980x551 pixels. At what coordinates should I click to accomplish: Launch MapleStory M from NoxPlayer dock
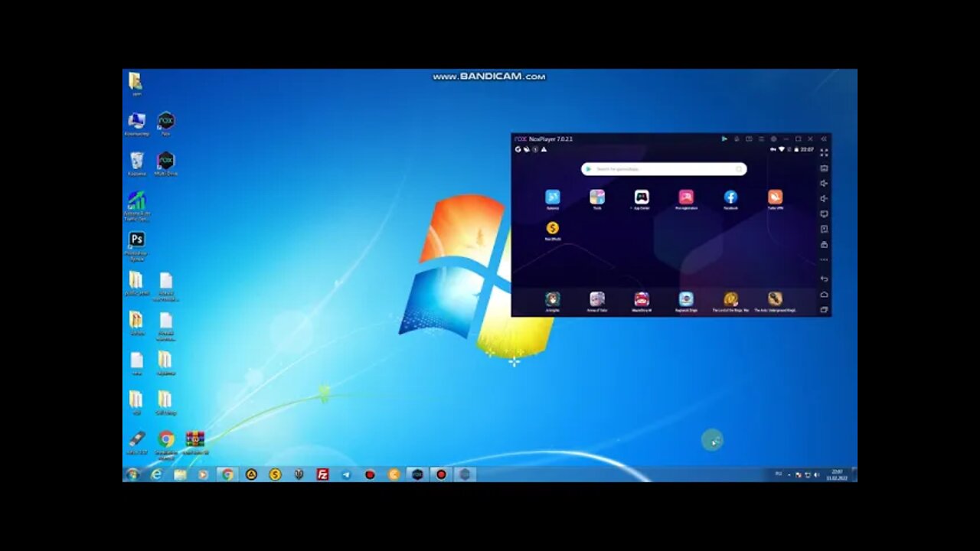[x=642, y=299]
